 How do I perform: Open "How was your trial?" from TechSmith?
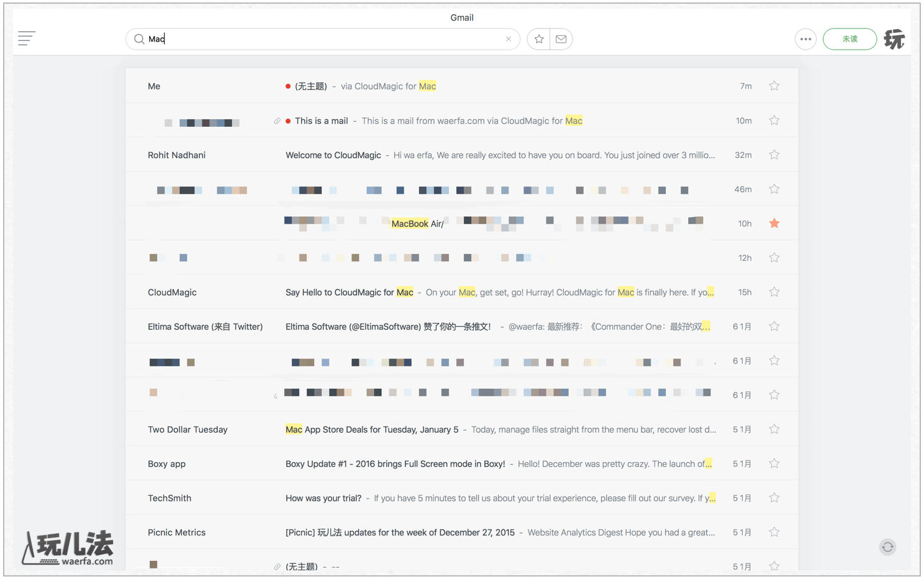click(x=462, y=498)
